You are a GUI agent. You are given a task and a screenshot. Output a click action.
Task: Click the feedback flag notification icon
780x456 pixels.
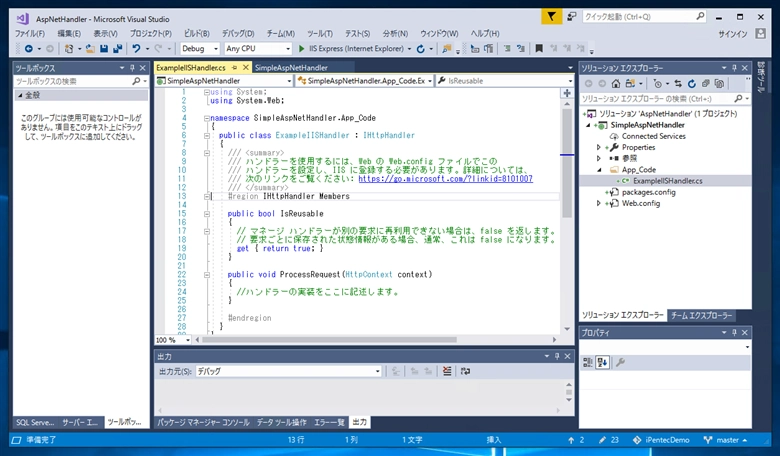552,17
